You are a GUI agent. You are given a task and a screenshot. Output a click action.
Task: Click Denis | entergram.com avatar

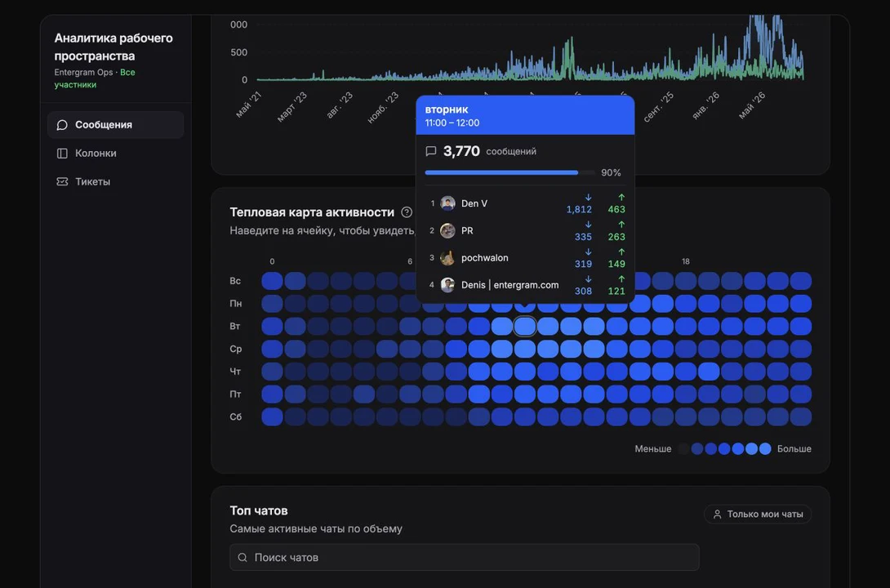pyautogui.click(x=447, y=285)
